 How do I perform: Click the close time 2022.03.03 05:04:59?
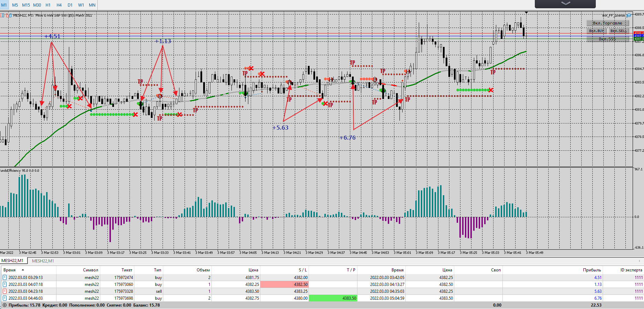click(387, 298)
